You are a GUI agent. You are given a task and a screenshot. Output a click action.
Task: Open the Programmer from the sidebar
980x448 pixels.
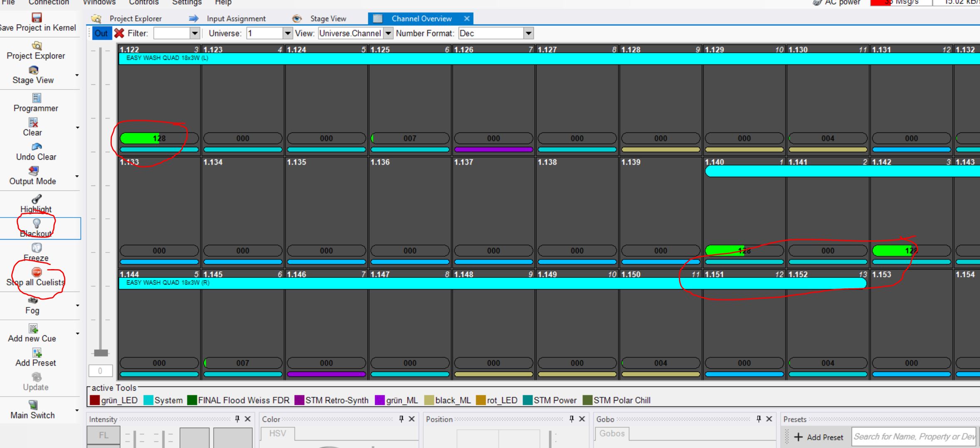[36, 98]
